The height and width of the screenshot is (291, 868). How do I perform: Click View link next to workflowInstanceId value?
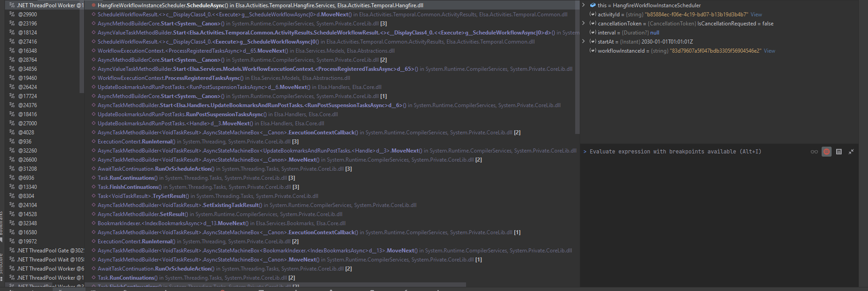(x=769, y=51)
